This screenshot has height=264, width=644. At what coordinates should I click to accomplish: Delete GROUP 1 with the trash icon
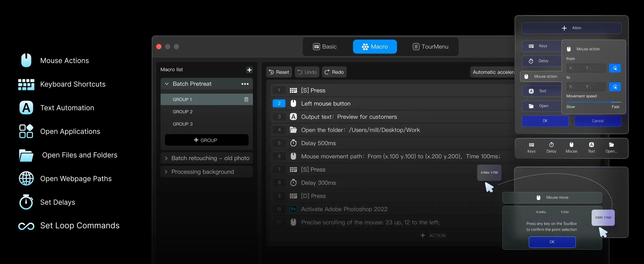(x=246, y=100)
